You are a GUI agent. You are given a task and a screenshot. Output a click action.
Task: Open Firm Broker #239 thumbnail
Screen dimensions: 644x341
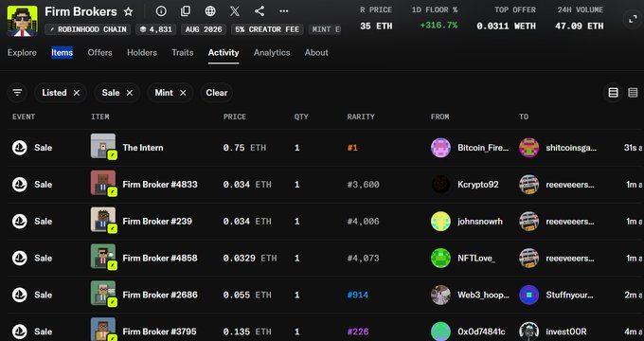103,220
